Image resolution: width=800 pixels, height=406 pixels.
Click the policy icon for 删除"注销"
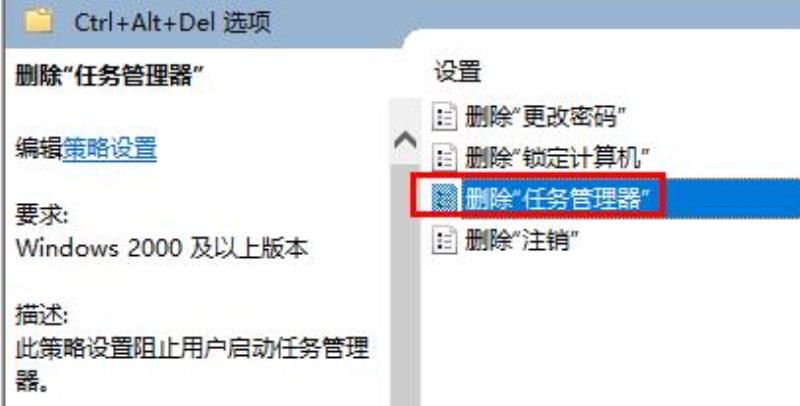coord(444,240)
